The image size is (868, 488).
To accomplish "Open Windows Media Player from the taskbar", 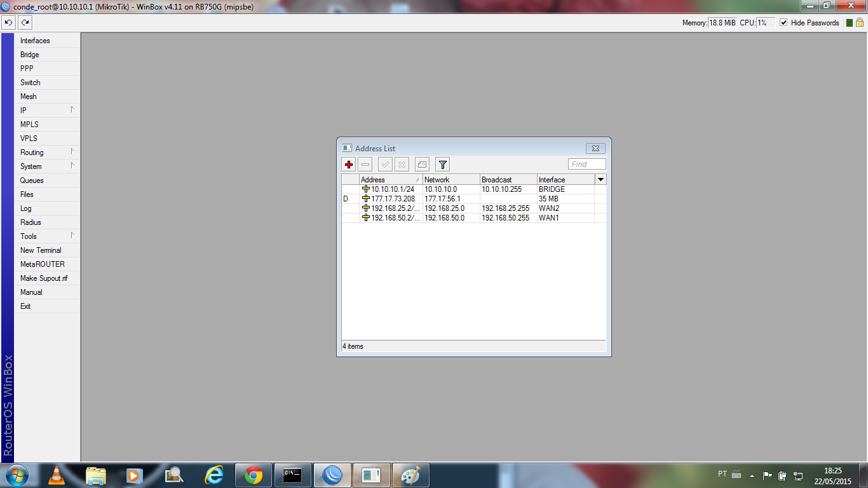I will coord(134,475).
